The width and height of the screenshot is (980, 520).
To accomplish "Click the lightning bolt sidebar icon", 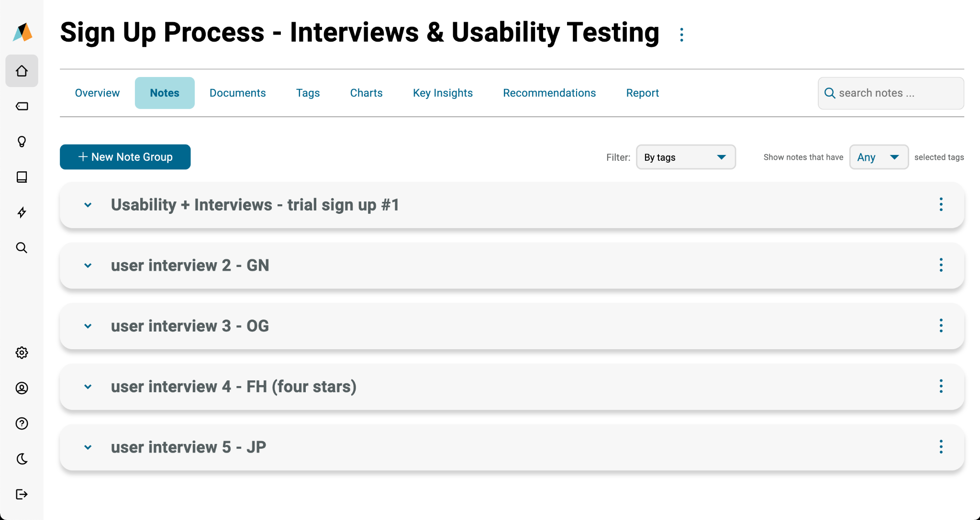I will [x=22, y=212].
